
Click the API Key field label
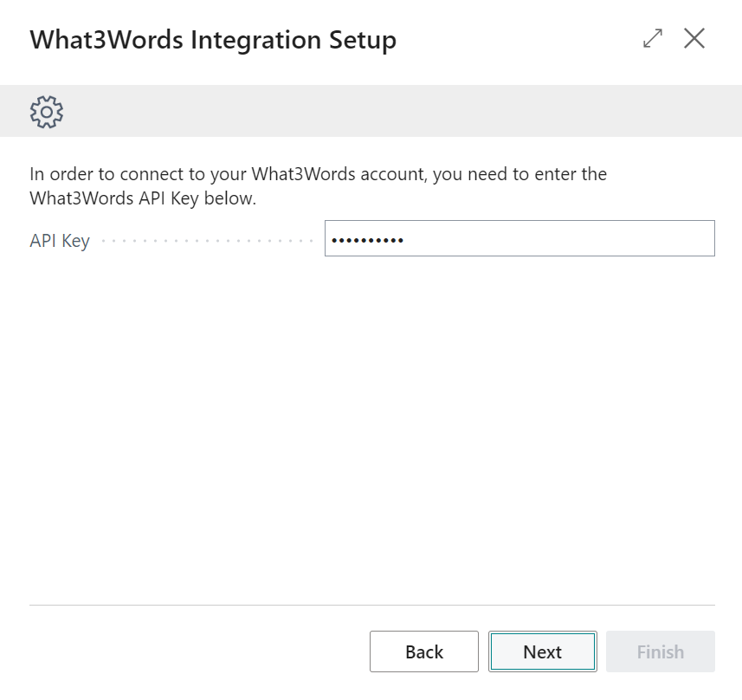(60, 240)
